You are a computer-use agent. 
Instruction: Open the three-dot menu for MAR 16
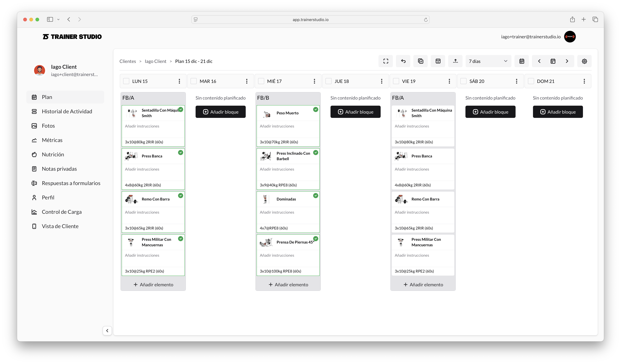[x=247, y=81]
